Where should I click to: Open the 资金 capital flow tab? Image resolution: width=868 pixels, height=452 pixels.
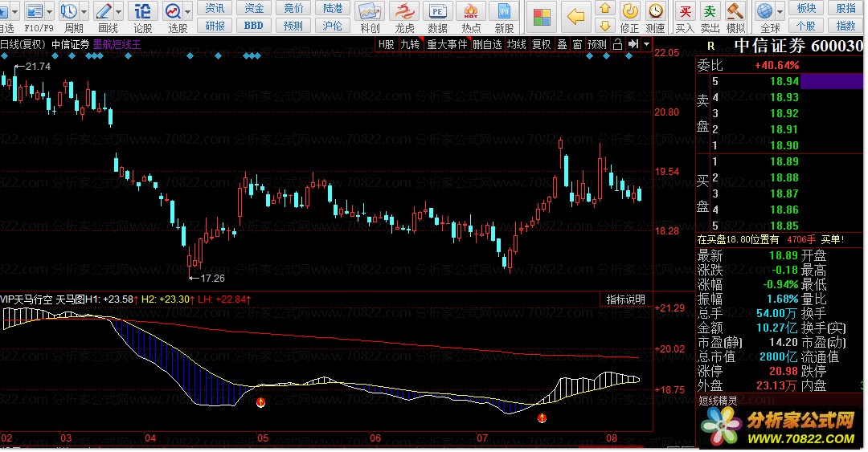pyautogui.click(x=254, y=8)
